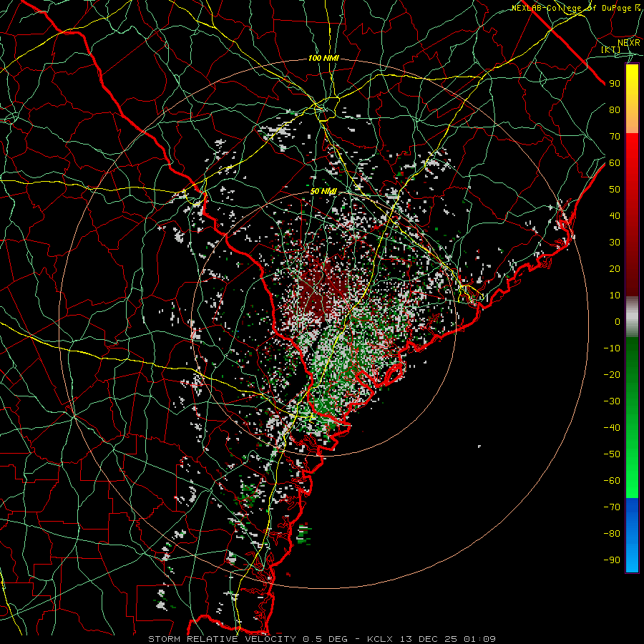Click the "[KT]" units label
Viewport: 644px width, 644px height.
[x=611, y=49]
